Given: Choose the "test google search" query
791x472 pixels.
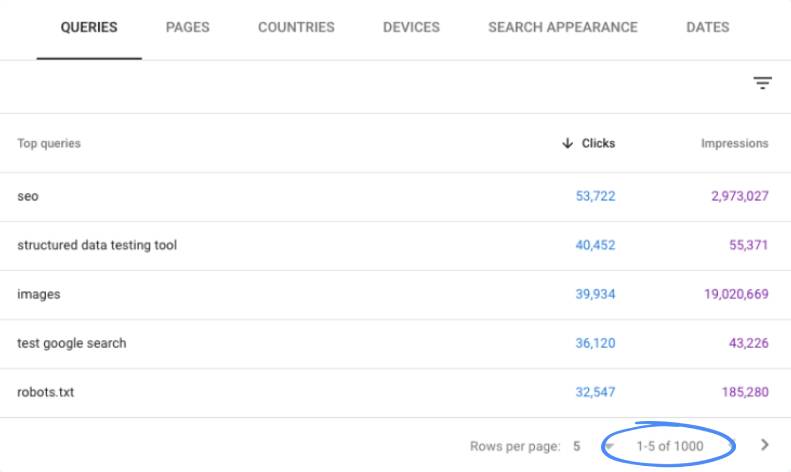Looking at the screenshot, I should [x=72, y=344].
